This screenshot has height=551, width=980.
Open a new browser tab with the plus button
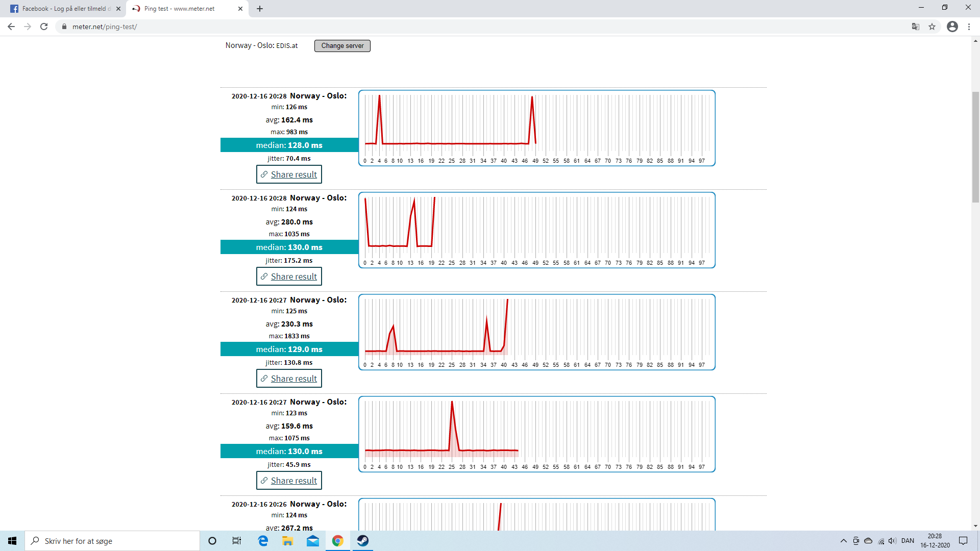coord(260,9)
